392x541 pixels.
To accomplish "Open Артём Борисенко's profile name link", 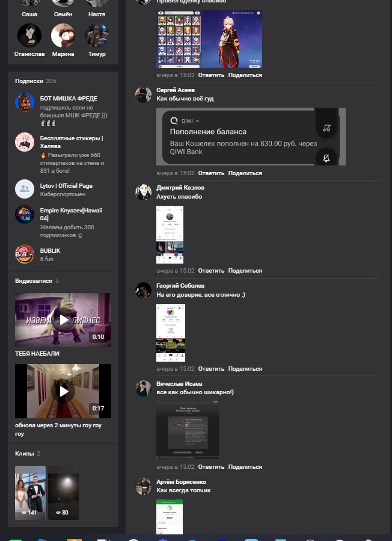I will tap(182, 481).
